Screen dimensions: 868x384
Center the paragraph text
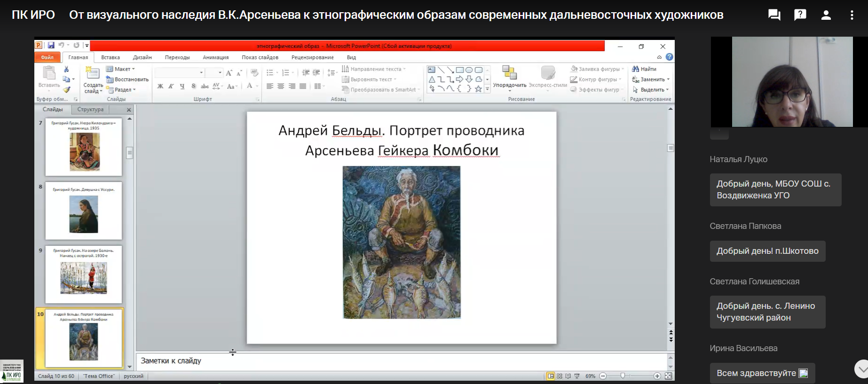pos(281,86)
